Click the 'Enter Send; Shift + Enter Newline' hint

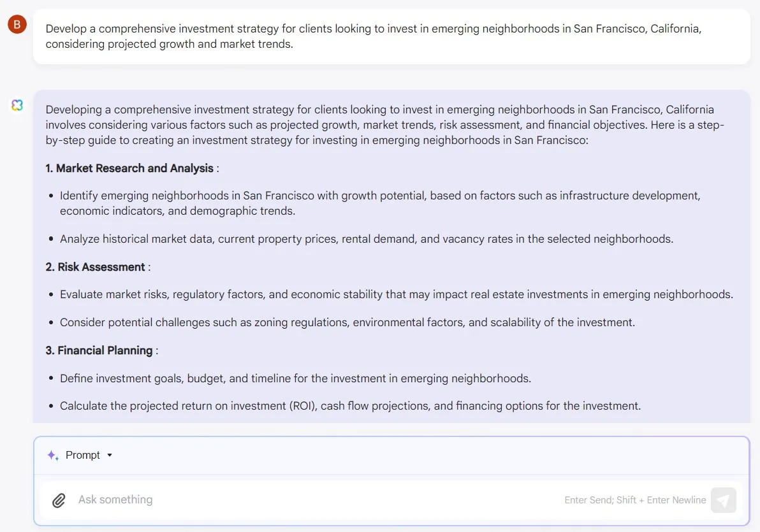point(635,500)
